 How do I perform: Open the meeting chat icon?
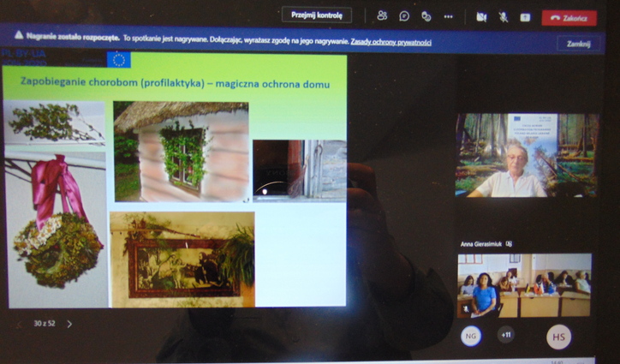(404, 16)
